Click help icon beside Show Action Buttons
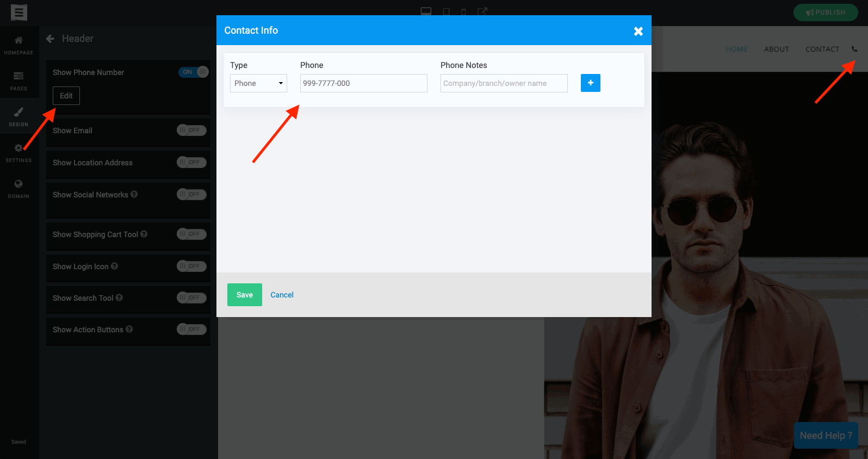 point(129,329)
